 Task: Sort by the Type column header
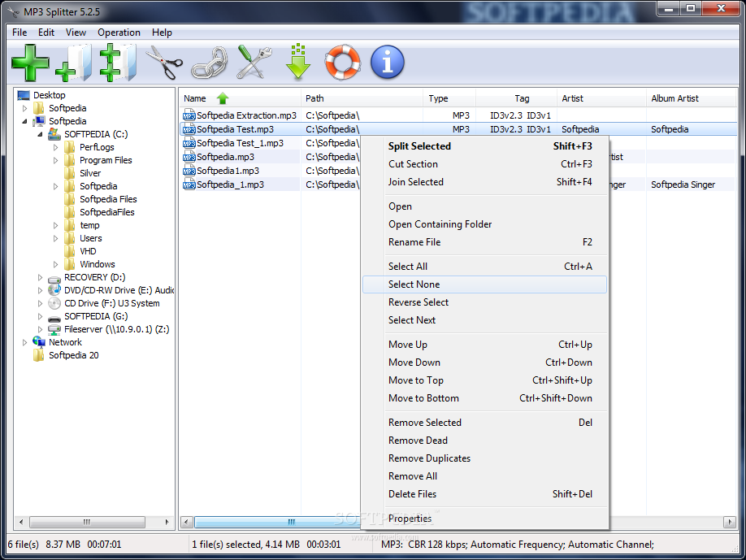pos(449,98)
